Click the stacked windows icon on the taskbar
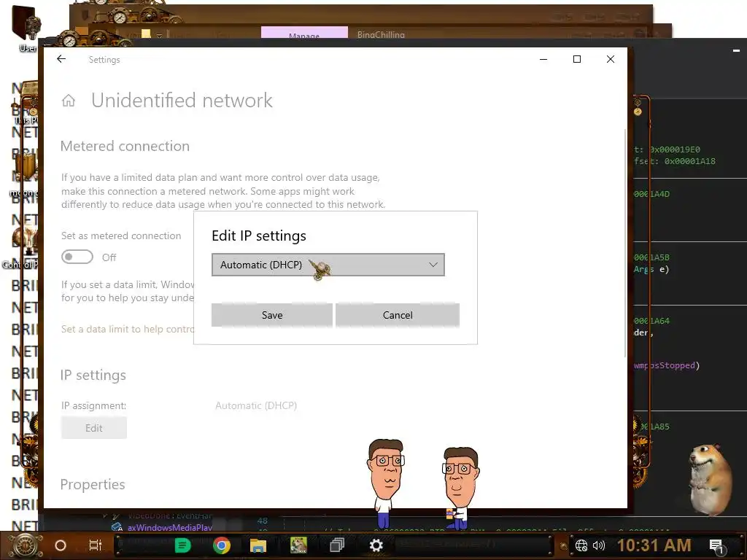 click(x=337, y=545)
